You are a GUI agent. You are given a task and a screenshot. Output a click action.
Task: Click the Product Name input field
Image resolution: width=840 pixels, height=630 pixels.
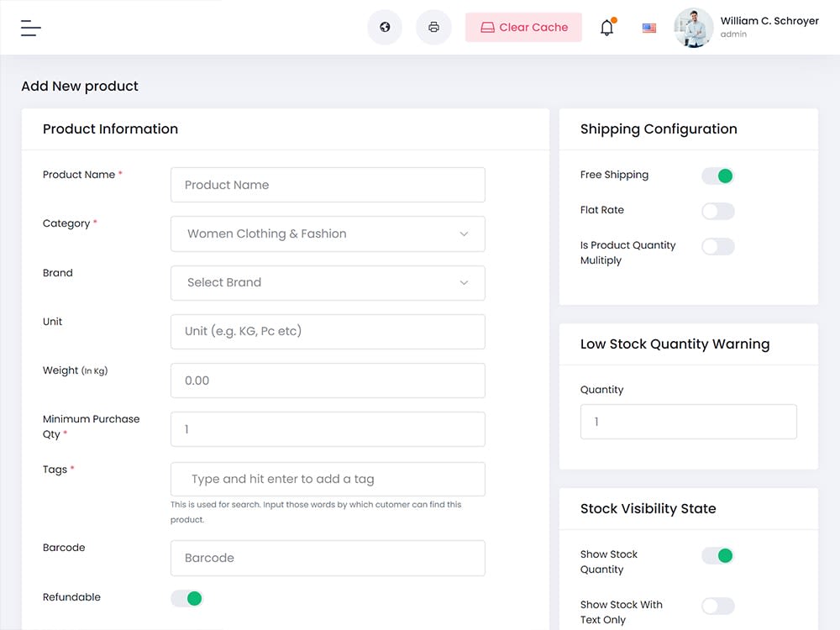[x=328, y=185]
